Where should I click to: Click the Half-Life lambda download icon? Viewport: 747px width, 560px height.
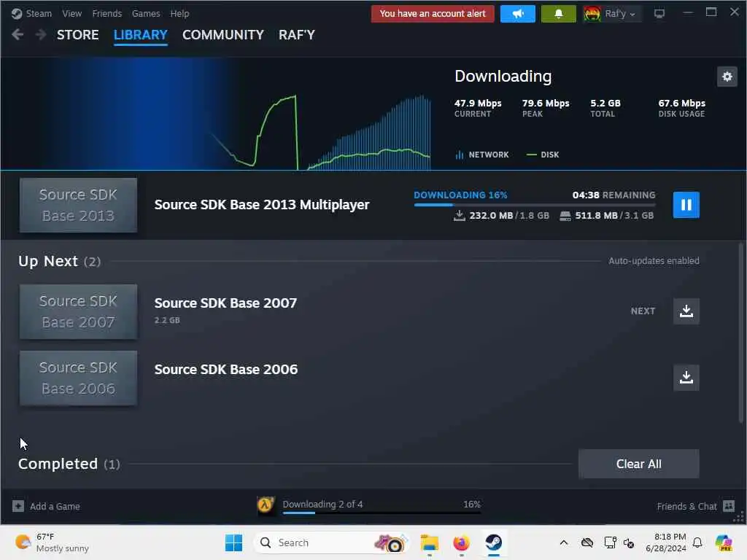[266, 505]
